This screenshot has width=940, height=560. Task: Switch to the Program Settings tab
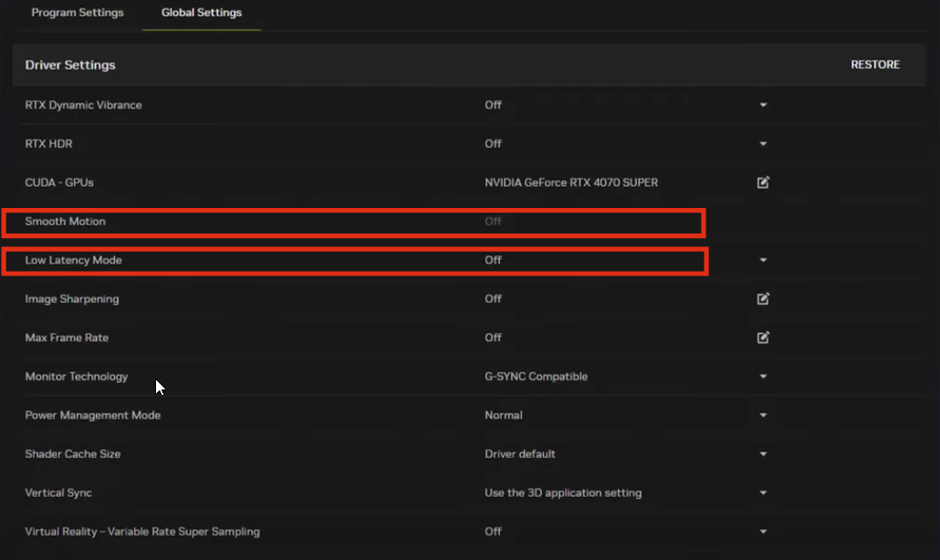[78, 13]
